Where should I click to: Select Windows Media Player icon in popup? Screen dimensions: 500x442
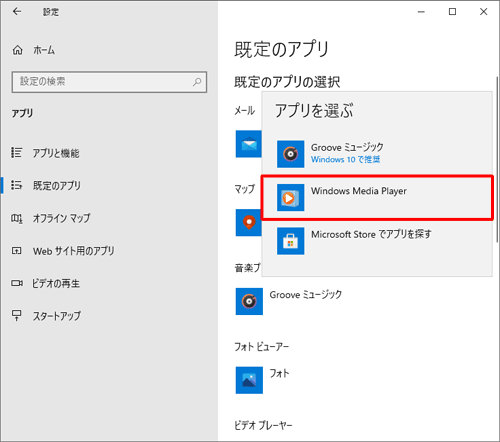(290, 198)
